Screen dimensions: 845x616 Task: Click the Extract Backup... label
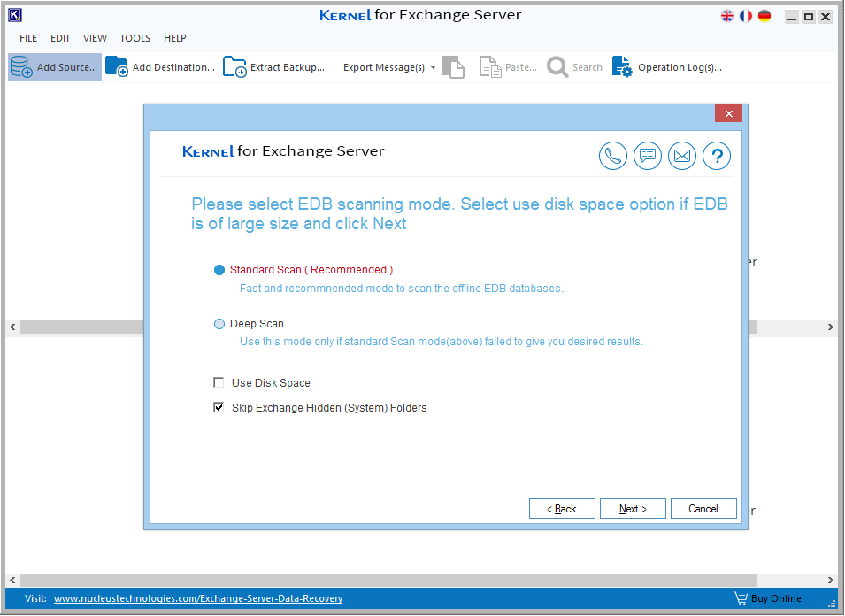288,67
